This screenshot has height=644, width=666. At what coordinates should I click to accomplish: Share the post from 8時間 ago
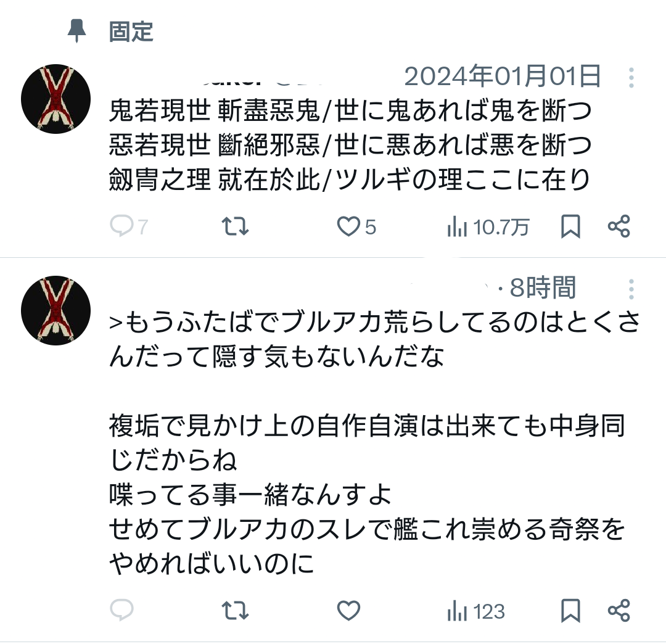[x=619, y=611]
